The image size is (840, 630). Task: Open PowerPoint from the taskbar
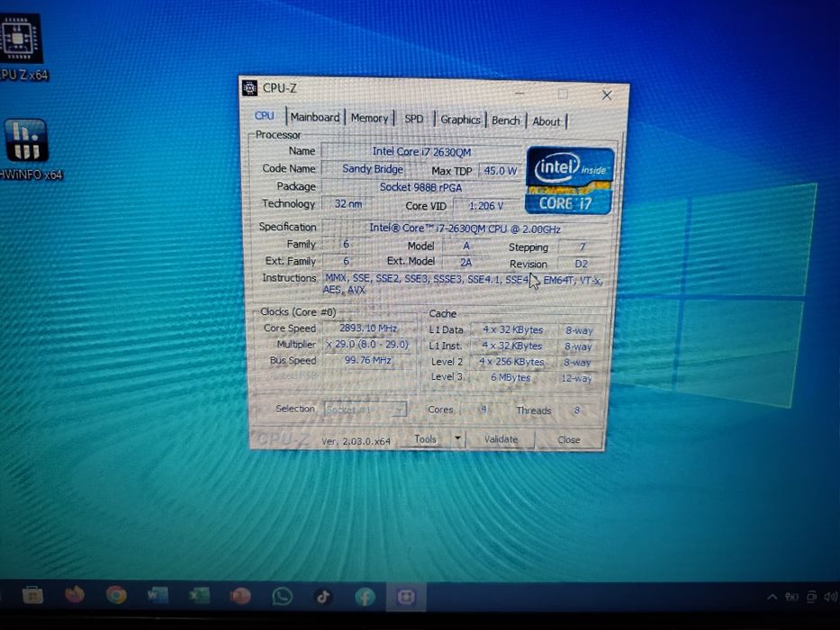(x=240, y=596)
